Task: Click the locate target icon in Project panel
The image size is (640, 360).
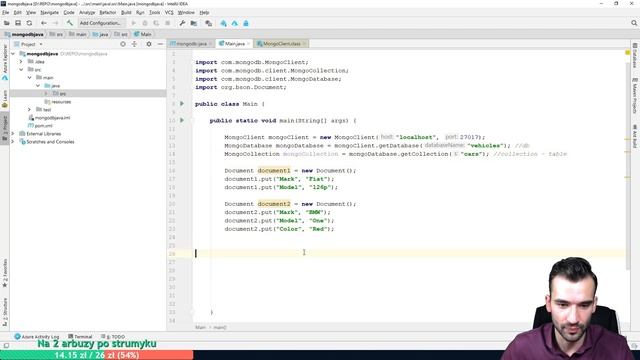Action: pyautogui.click(x=123, y=44)
